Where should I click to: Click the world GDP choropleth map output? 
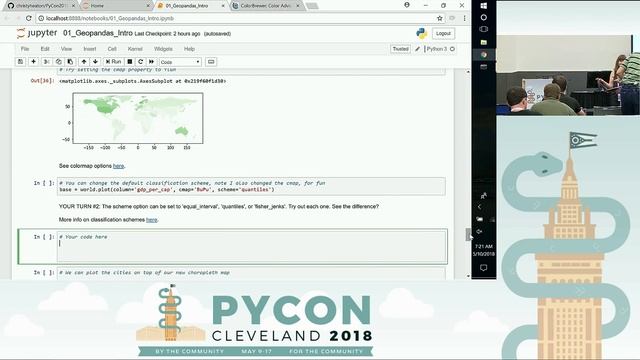tap(138, 118)
